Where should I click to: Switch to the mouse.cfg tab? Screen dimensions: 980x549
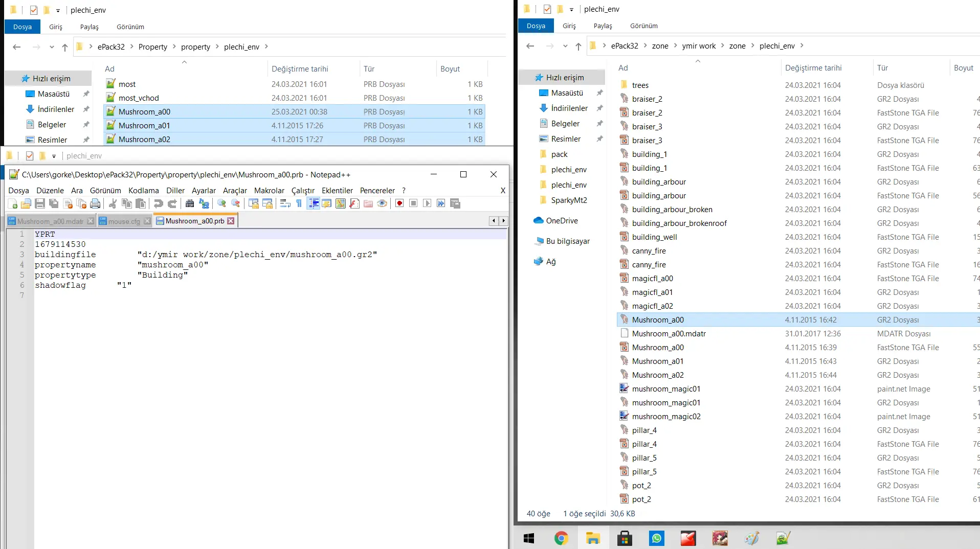coord(124,221)
